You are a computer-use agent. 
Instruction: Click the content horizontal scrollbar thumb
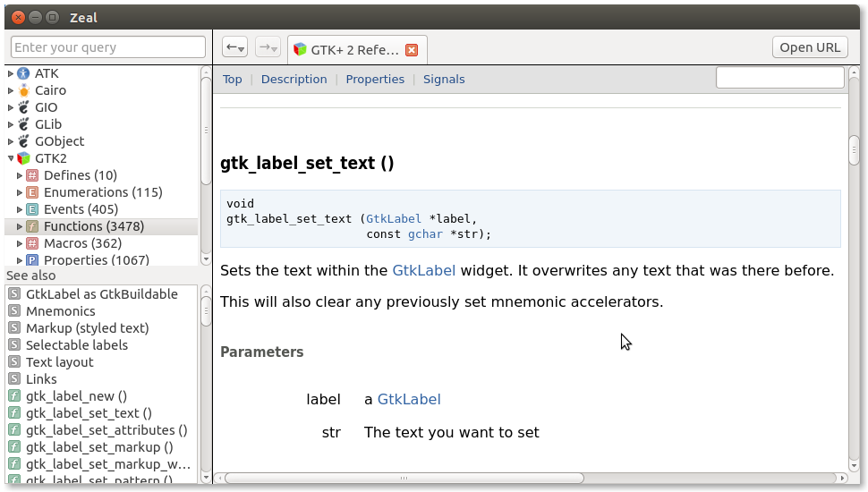click(404, 479)
